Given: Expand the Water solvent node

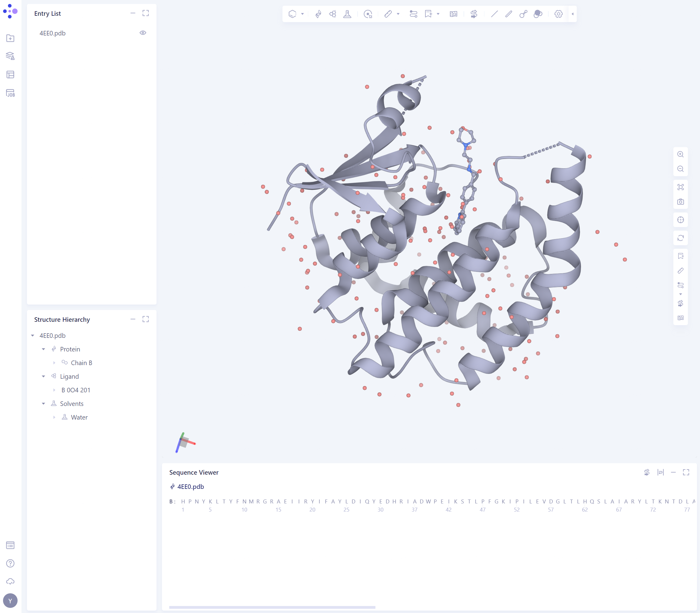Looking at the screenshot, I should (x=54, y=417).
